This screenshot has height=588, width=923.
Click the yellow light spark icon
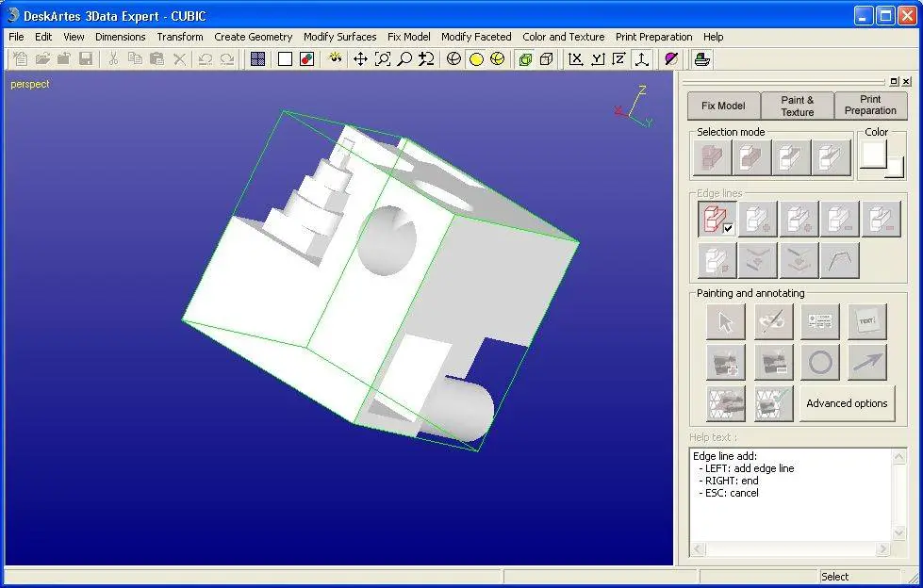[x=335, y=58]
